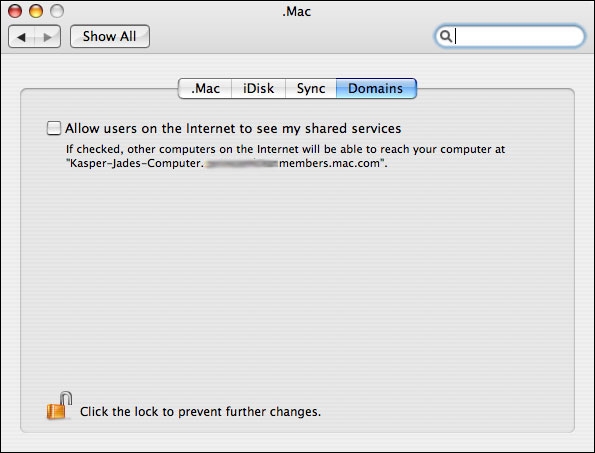
Task: Click the open padlock icon
Action: [59, 406]
